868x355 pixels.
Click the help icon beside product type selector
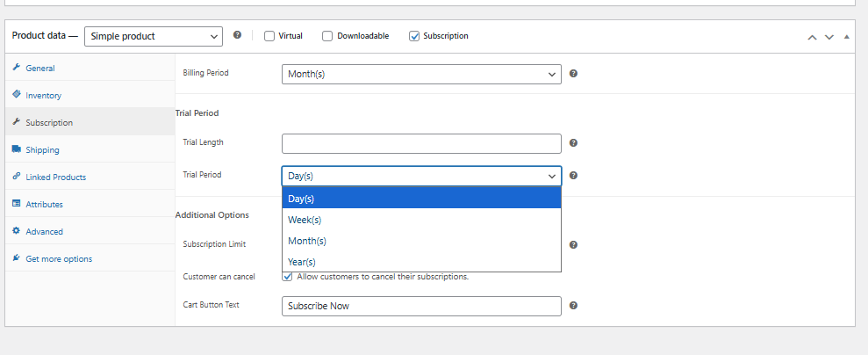(238, 36)
